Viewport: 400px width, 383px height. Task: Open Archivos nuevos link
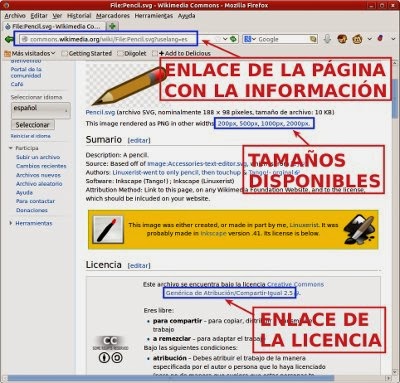click(x=38, y=175)
